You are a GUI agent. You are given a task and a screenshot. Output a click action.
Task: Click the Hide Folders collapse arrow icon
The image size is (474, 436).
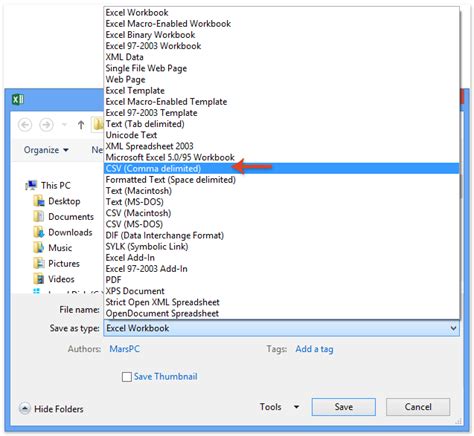25,409
